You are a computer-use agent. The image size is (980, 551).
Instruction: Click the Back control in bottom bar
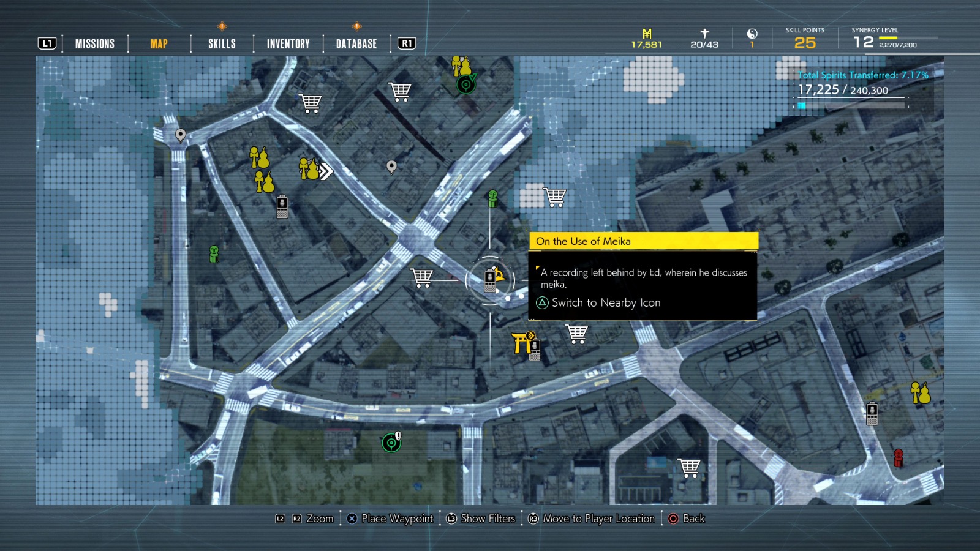click(686, 519)
